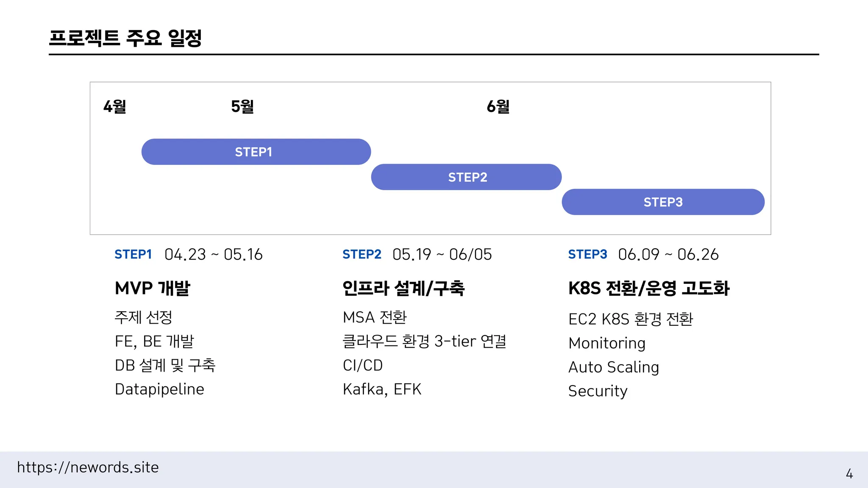Select the 4월 month label
868x488 pixels.
[x=115, y=106]
